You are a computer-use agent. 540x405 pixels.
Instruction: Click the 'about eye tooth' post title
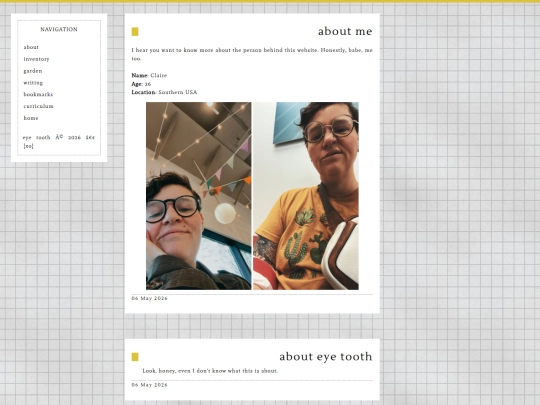point(325,356)
